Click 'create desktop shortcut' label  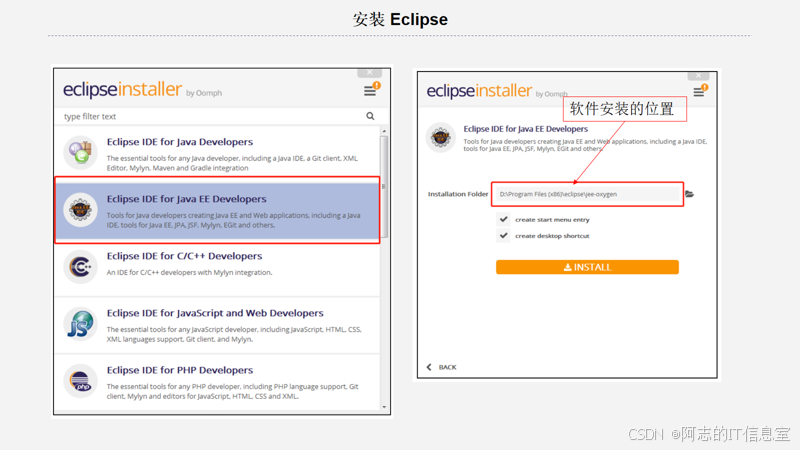(552, 236)
